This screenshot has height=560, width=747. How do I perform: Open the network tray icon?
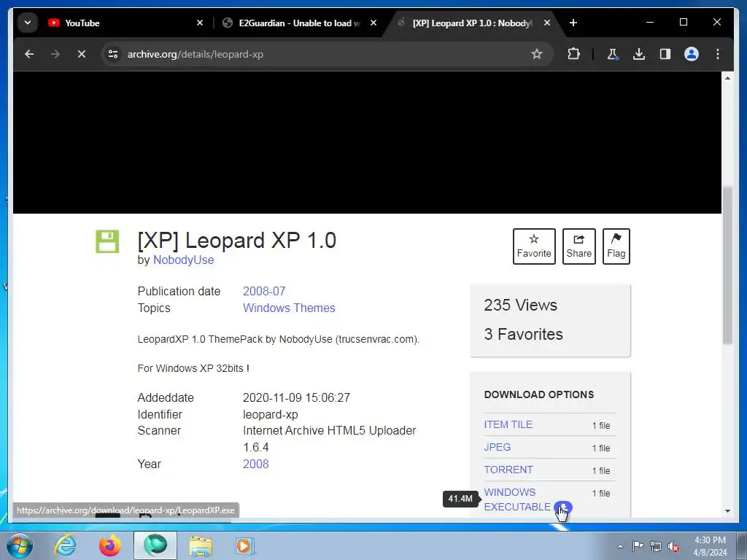click(x=656, y=546)
